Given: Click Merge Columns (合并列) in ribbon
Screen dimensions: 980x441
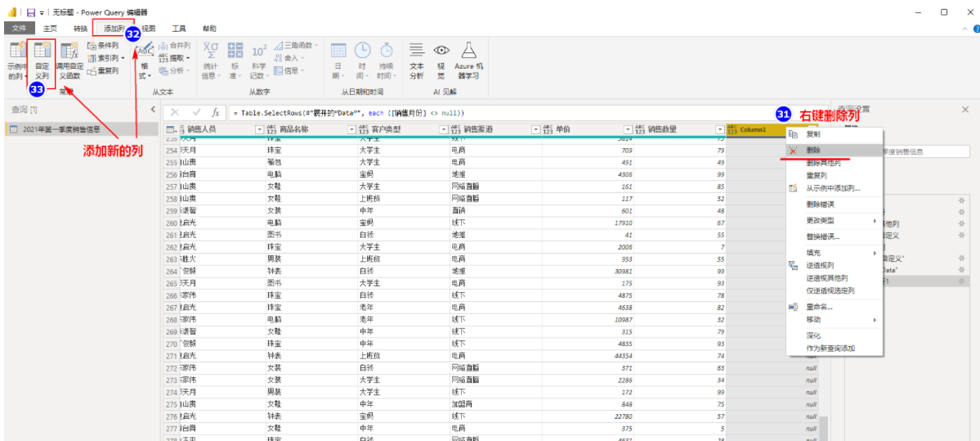Looking at the screenshot, I should click(174, 45).
